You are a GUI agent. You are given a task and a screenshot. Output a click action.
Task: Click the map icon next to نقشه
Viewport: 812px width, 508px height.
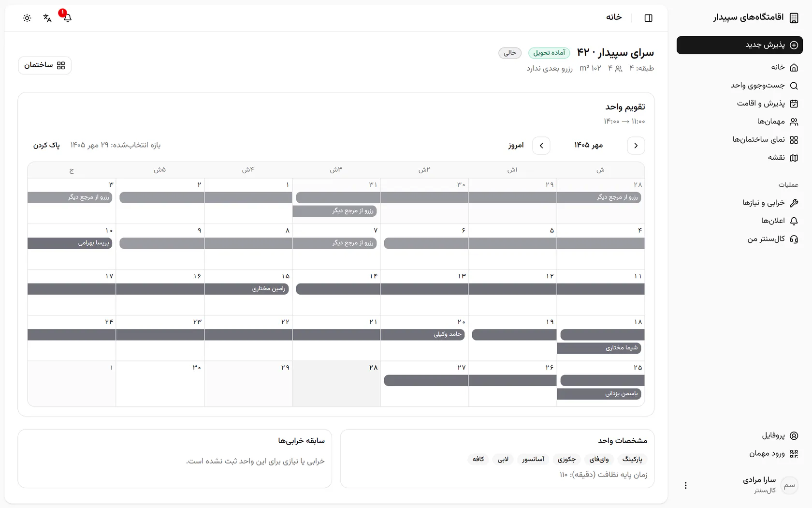coord(794,158)
